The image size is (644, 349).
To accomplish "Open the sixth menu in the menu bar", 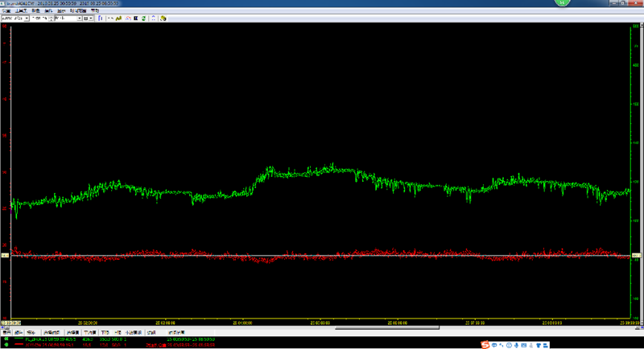I will coord(78,10).
